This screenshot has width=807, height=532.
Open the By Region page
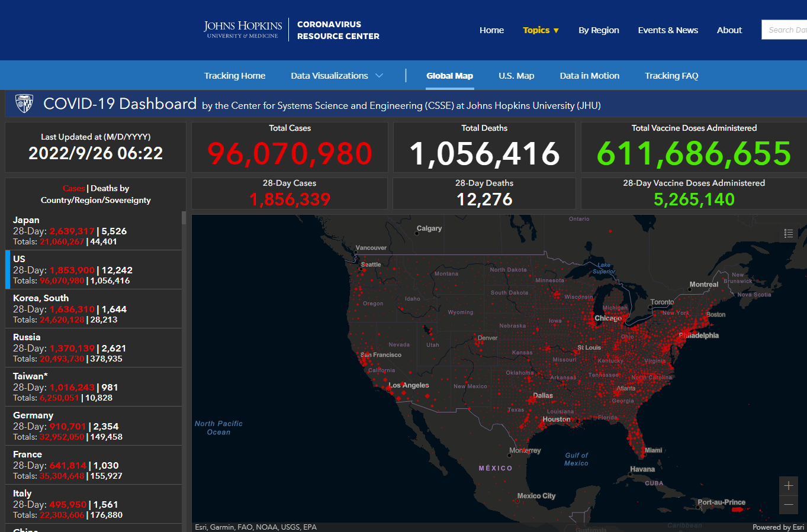599,30
